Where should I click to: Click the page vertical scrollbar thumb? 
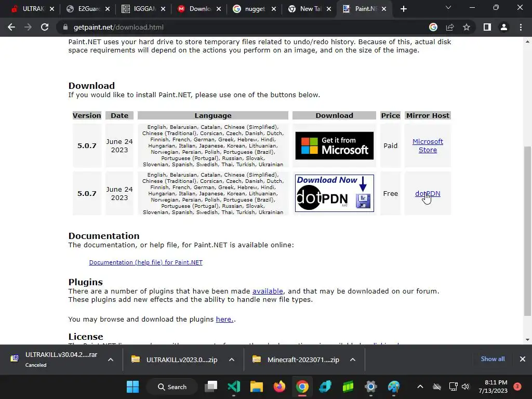click(x=527, y=231)
